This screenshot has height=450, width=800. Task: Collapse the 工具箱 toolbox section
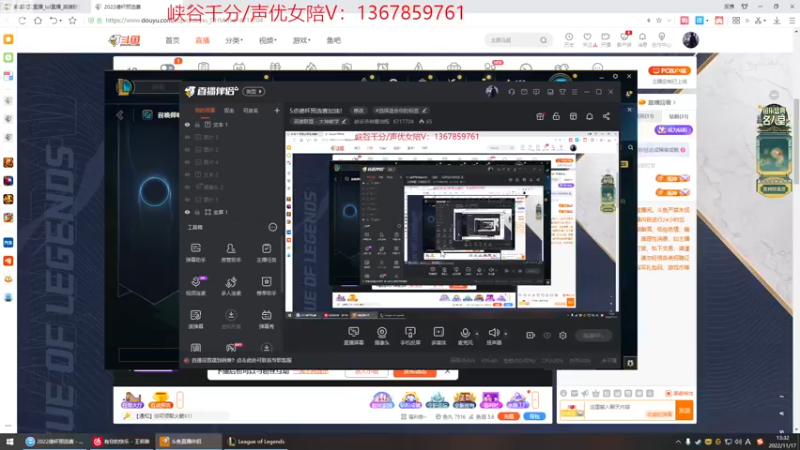tap(272, 227)
